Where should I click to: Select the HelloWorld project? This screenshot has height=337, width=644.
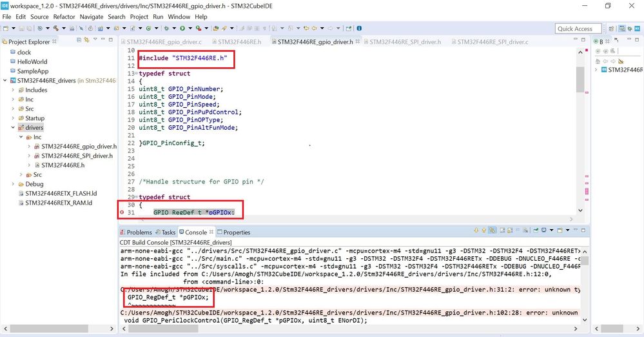click(32, 62)
